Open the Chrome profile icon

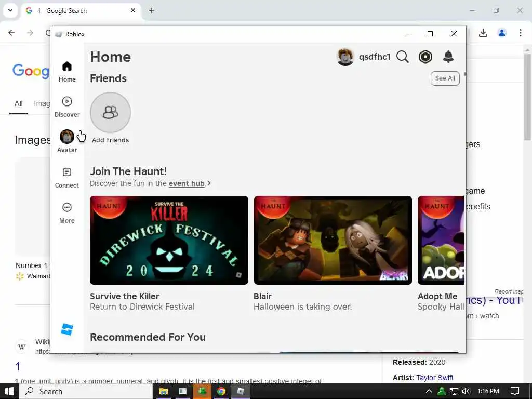pyautogui.click(x=502, y=33)
